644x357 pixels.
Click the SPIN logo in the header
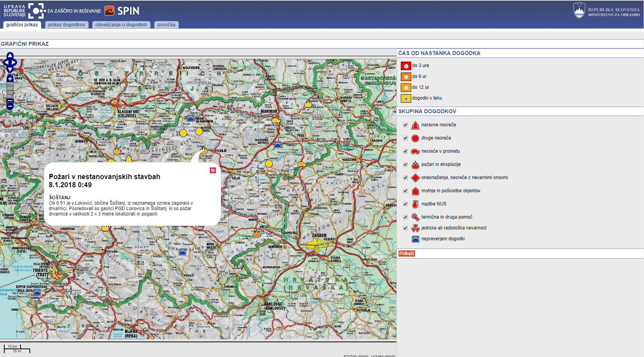pos(122,11)
